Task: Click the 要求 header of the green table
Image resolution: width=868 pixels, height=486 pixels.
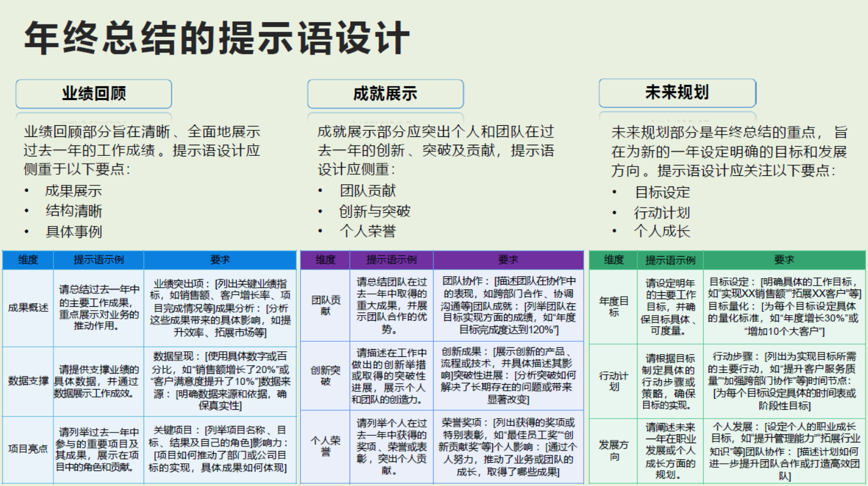Action: (x=784, y=260)
